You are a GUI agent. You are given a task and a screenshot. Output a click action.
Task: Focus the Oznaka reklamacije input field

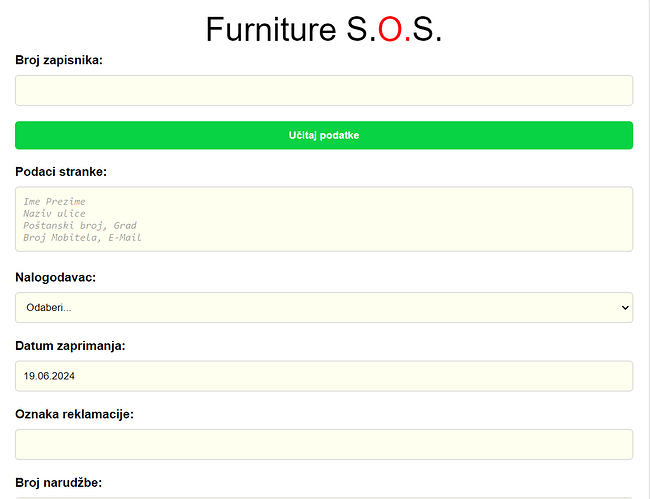323,444
